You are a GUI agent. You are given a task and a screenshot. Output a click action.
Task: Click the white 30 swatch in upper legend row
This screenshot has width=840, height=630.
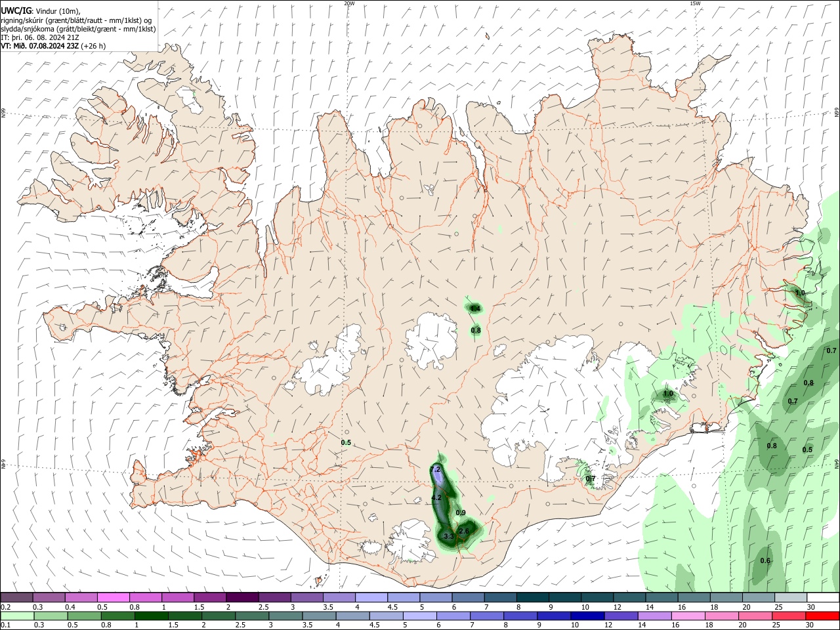click(x=823, y=597)
